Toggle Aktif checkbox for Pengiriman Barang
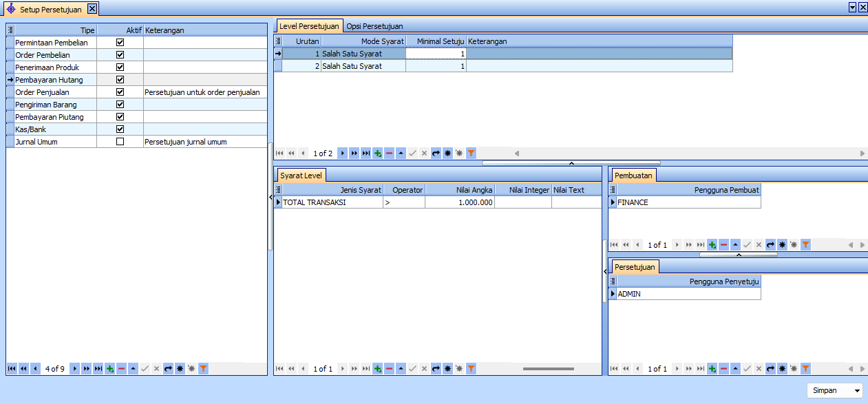The width and height of the screenshot is (868, 404). pyautogui.click(x=120, y=105)
